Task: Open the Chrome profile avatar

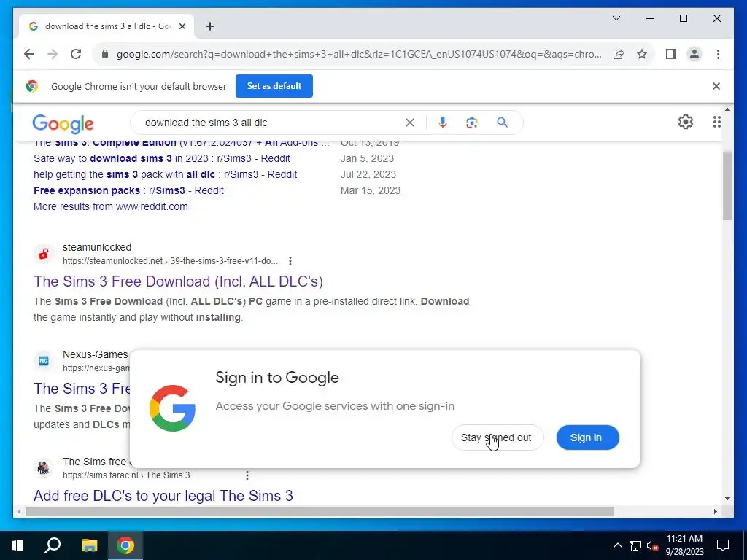Action: pyautogui.click(x=694, y=54)
